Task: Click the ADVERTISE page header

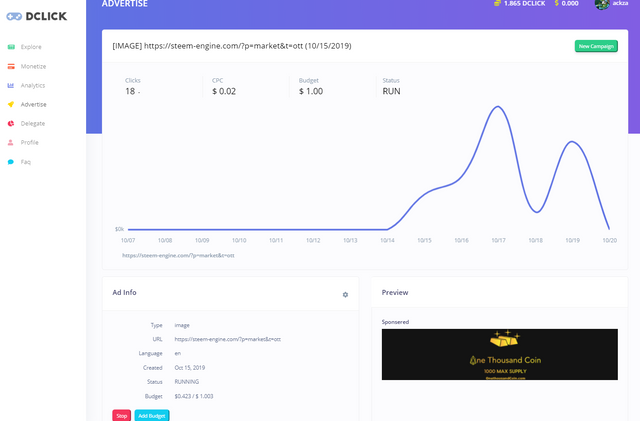Action: tap(125, 4)
